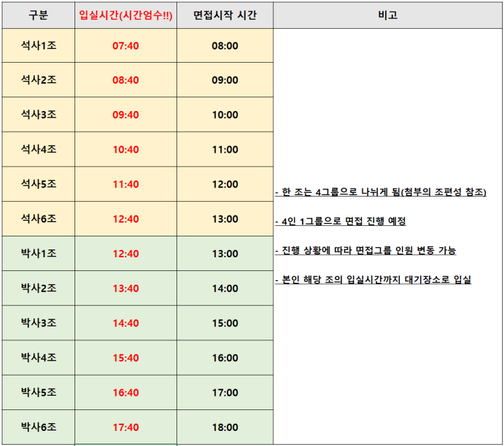
Task: Click the 4인 1그룹으로 면접 진행 예정 note
Action: coord(341,221)
